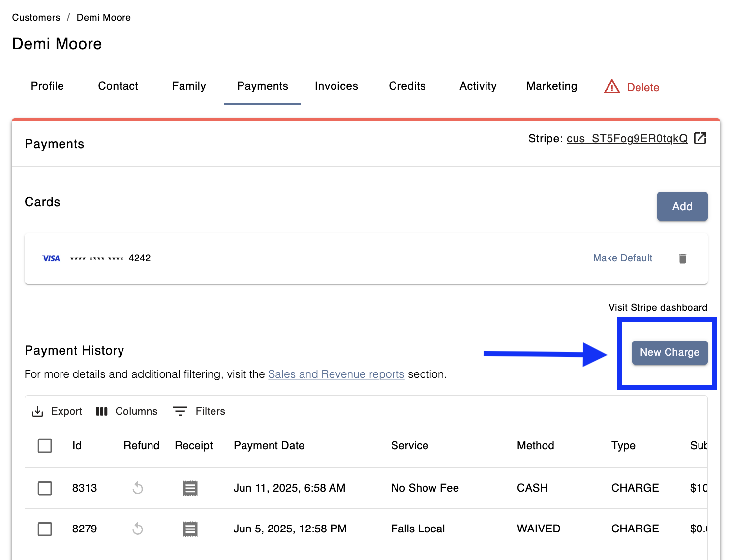Click the red warning triangle icon
The width and height of the screenshot is (729, 560).
[x=612, y=87]
